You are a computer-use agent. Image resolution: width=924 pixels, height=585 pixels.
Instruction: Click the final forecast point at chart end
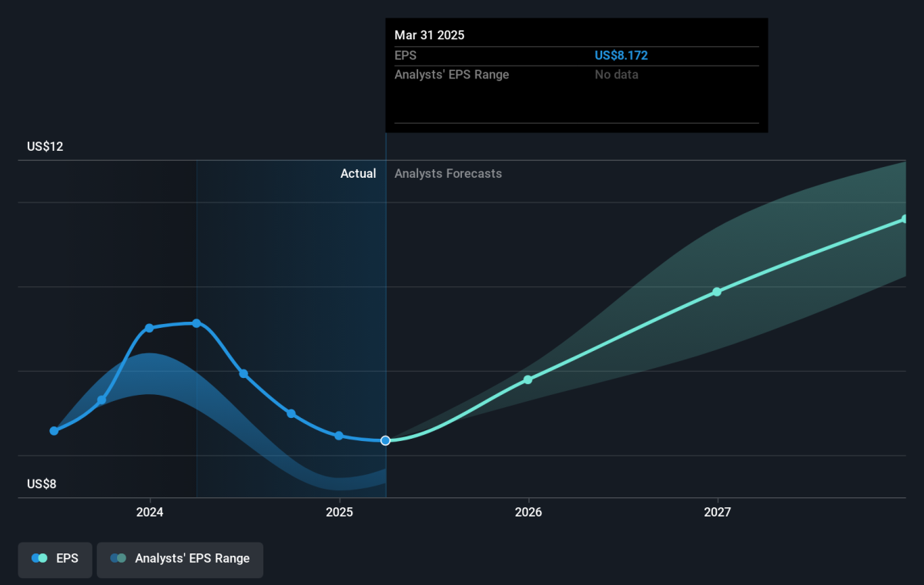tap(904, 219)
